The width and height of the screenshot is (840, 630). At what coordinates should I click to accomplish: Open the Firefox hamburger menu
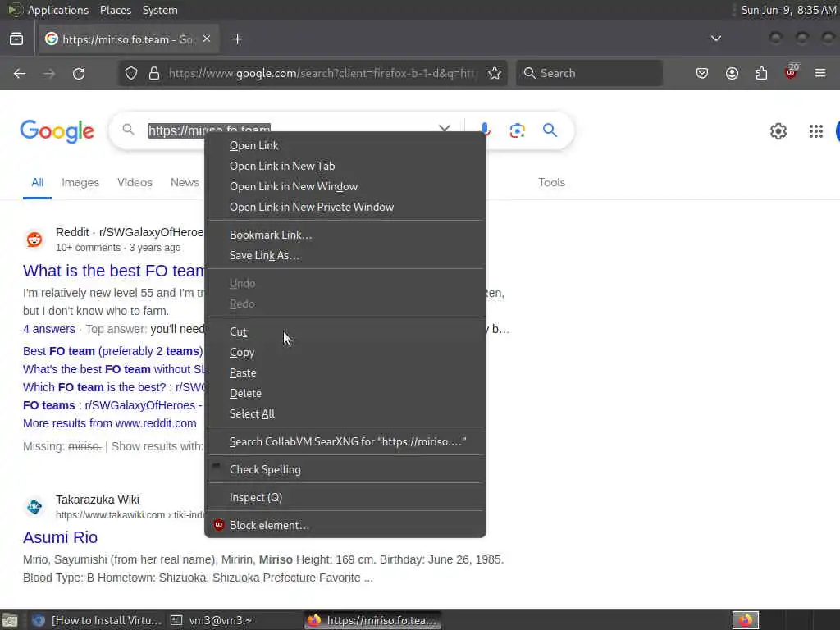pos(820,73)
